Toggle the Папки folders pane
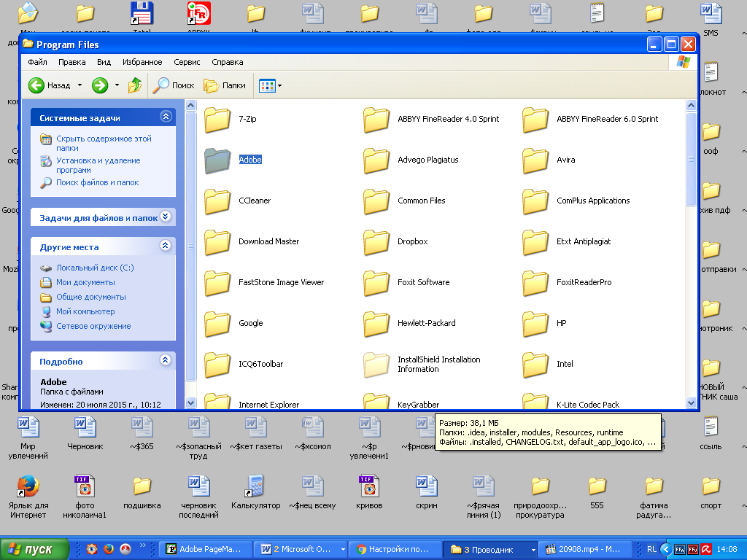 (225, 86)
